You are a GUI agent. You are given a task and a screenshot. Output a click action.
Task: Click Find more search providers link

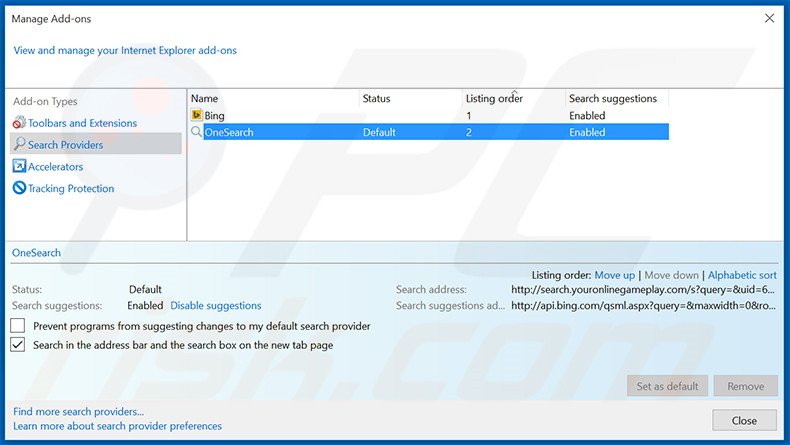click(79, 412)
